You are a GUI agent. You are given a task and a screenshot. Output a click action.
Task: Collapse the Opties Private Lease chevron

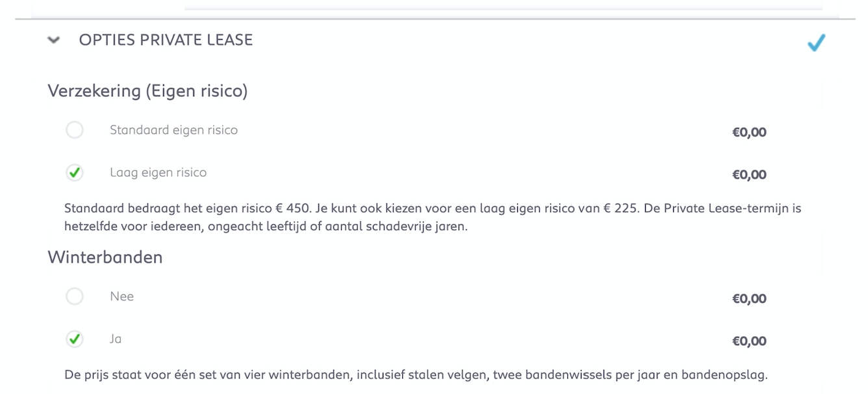point(55,40)
